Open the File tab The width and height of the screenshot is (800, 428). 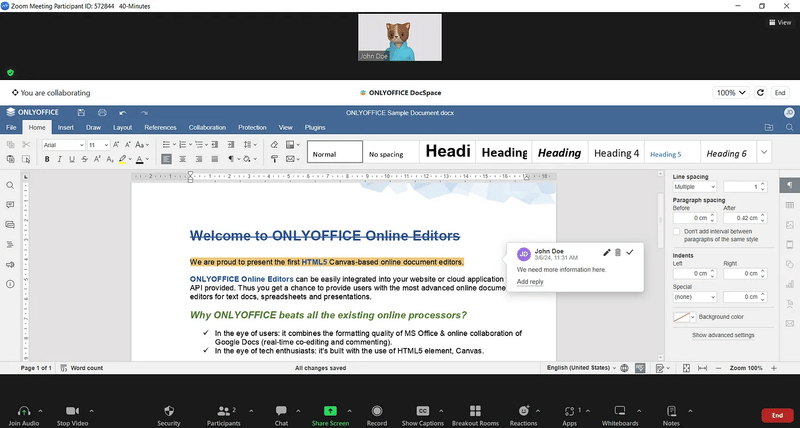click(11, 128)
